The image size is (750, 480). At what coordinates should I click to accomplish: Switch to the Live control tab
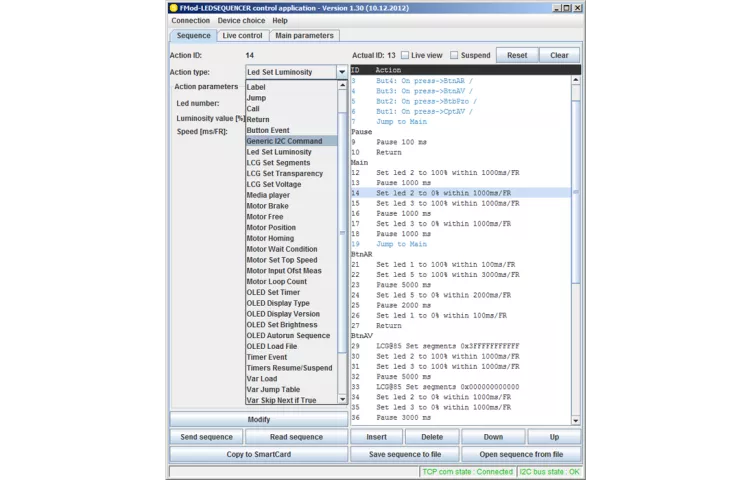click(x=242, y=36)
